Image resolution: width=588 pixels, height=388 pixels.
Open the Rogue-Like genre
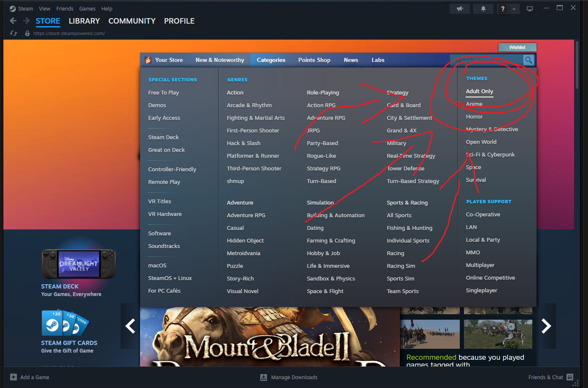[x=321, y=156]
